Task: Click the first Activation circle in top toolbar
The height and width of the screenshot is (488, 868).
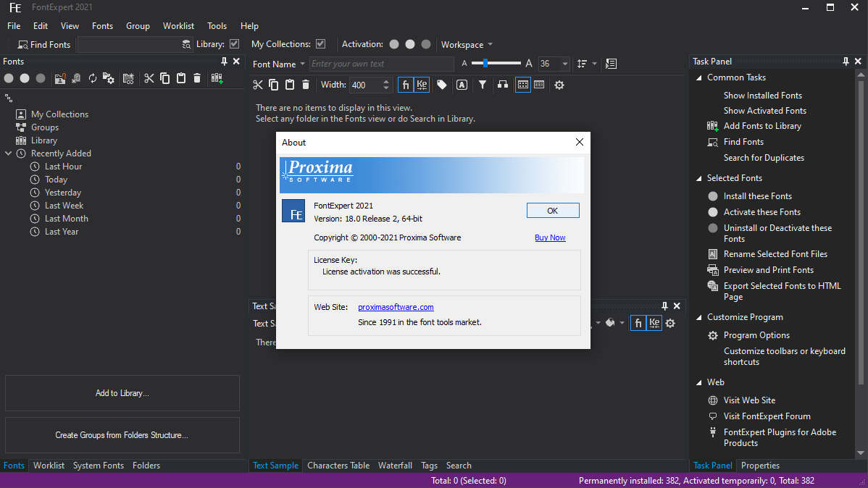Action: [394, 44]
